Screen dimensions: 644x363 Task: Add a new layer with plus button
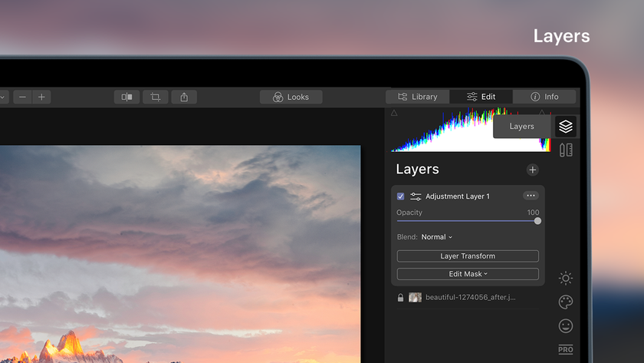(532, 170)
